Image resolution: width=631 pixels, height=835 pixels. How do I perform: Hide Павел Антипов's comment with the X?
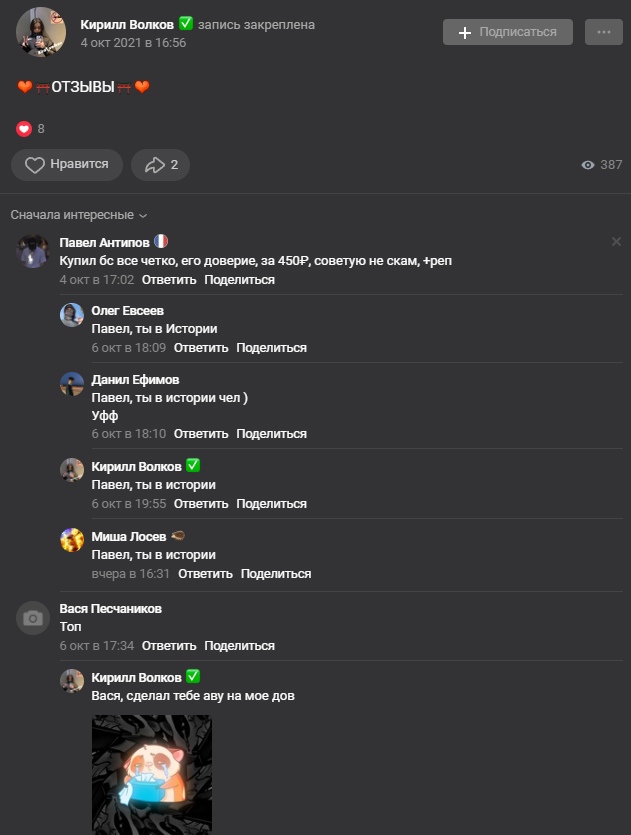coord(616,242)
